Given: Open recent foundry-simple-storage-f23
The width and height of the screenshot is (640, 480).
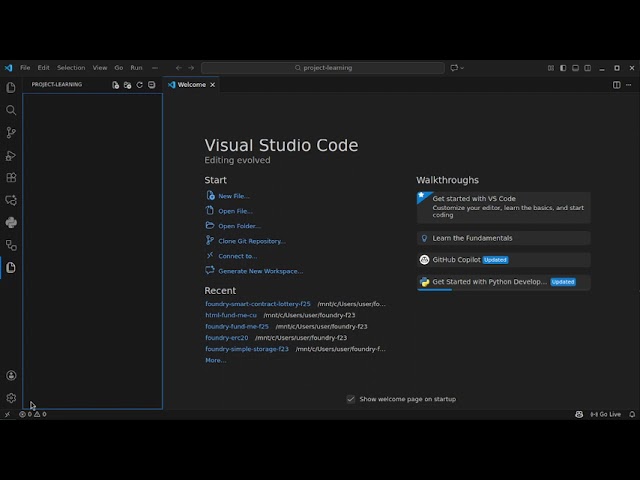Looking at the screenshot, I should [x=247, y=349].
